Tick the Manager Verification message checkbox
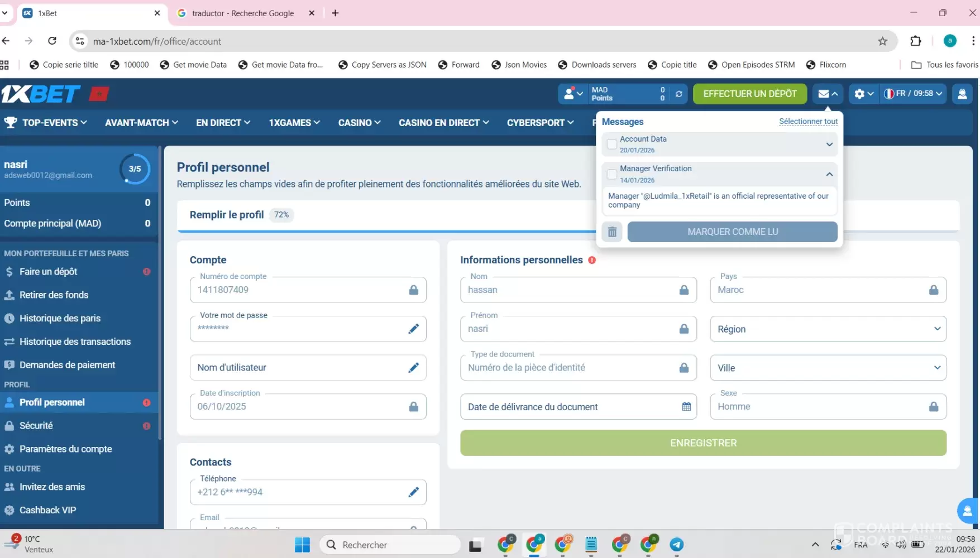The image size is (980, 558). click(x=612, y=174)
